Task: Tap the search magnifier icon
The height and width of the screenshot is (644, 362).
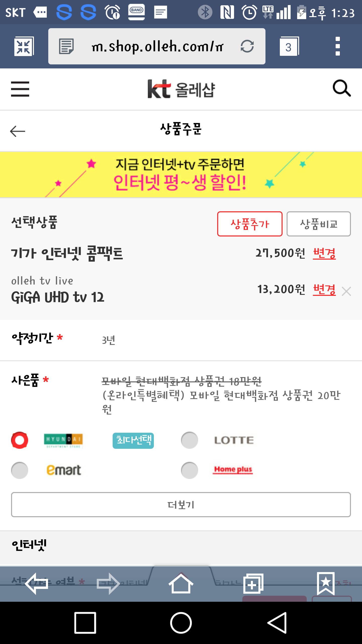Action: click(341, 88)
